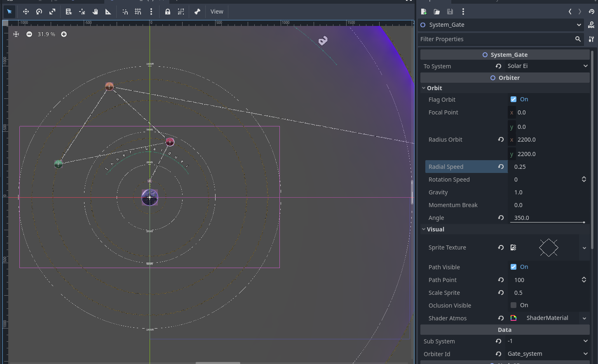Select the Ruler measuring tool

pos(108,12)
